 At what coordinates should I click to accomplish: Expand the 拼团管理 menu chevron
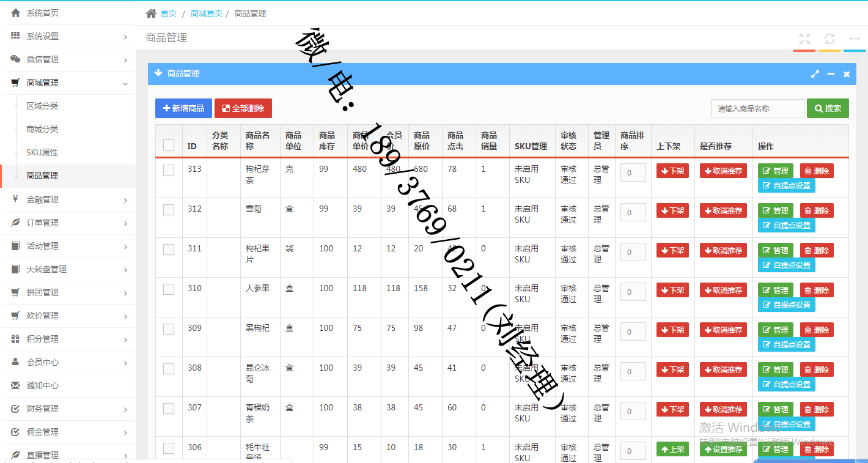[125, 293]
